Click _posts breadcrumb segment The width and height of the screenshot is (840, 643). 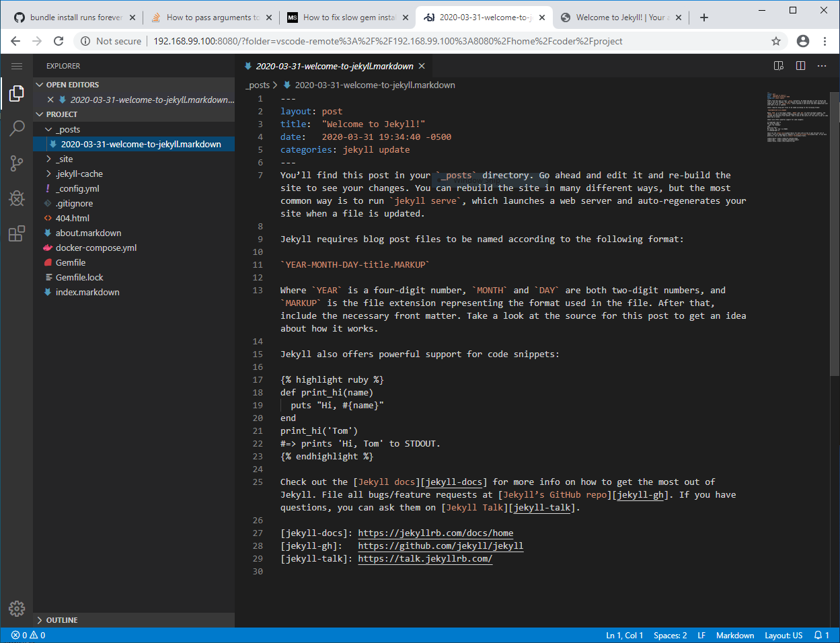258,85
